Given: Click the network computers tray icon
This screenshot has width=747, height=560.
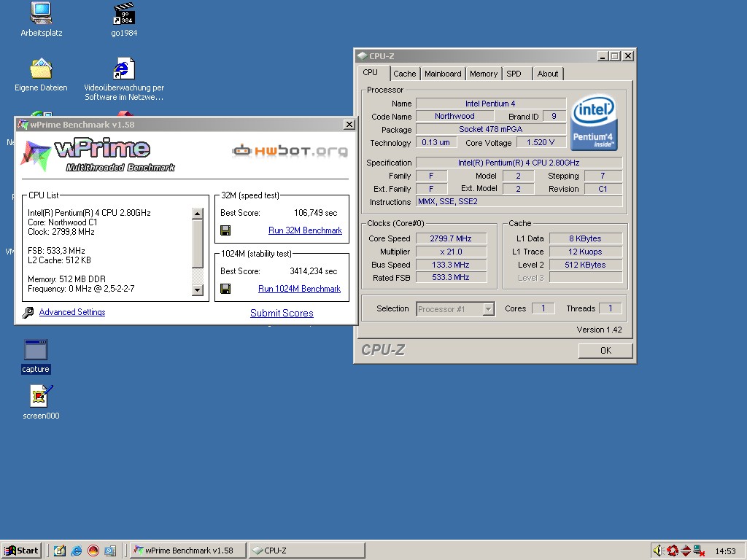Looking at the screenshot, I should 700,551.
